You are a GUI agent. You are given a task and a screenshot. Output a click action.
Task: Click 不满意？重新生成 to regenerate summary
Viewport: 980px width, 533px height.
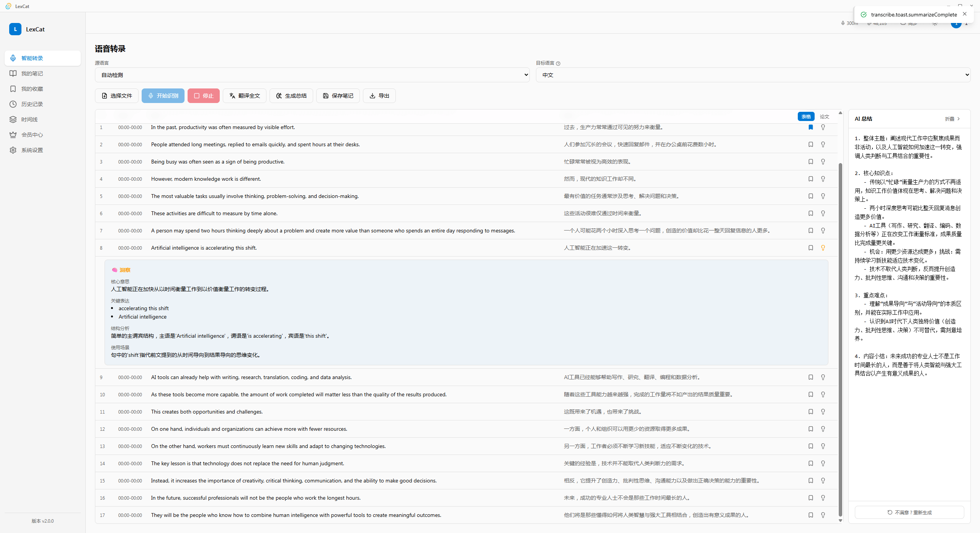coord(909,512)
